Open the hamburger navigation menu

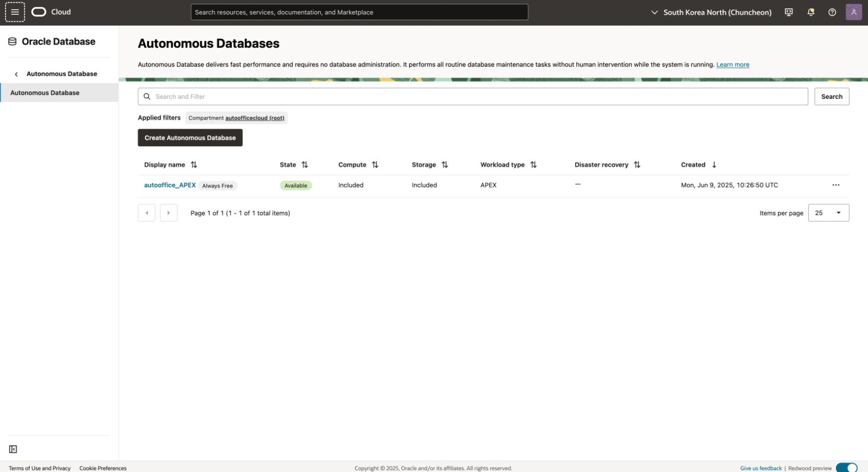pos(15,12)
